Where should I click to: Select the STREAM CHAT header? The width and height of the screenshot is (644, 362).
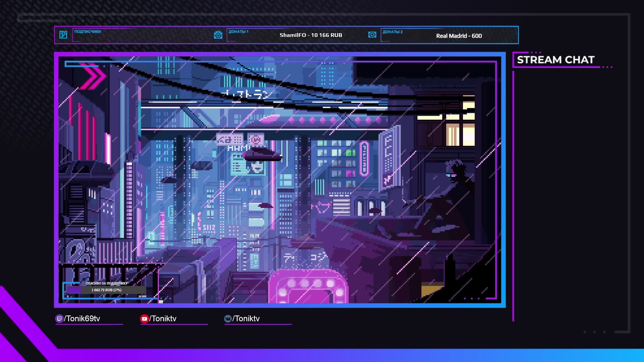click(x=555, y=60)
